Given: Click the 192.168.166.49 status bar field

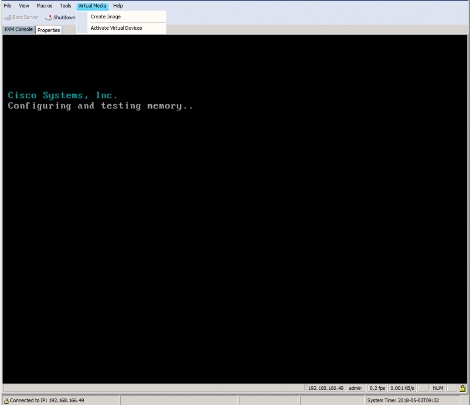Looking at the screenshot, I should pos(325,388).
